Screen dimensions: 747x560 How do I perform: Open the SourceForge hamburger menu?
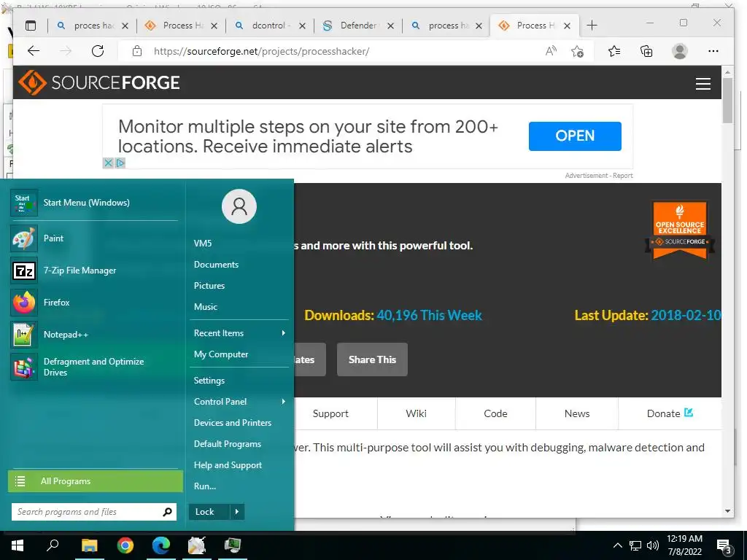(703, 83)
